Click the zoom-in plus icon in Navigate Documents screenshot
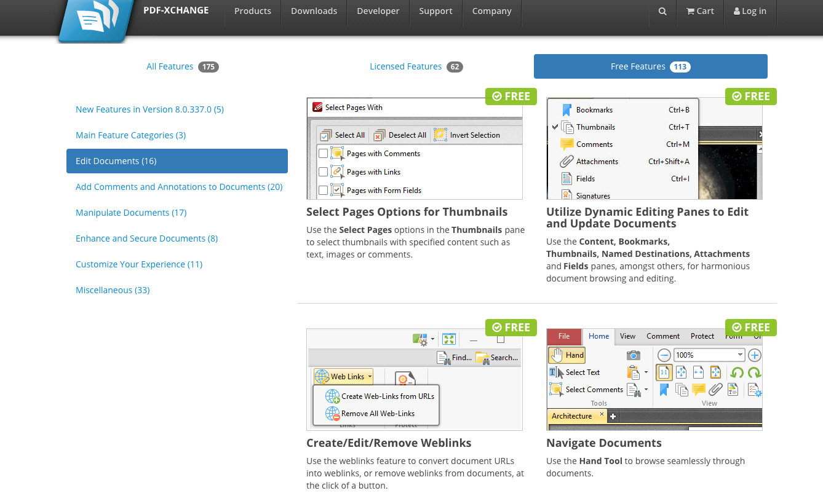Viewport: 823px width, 504px height. [x=755, y=355]
